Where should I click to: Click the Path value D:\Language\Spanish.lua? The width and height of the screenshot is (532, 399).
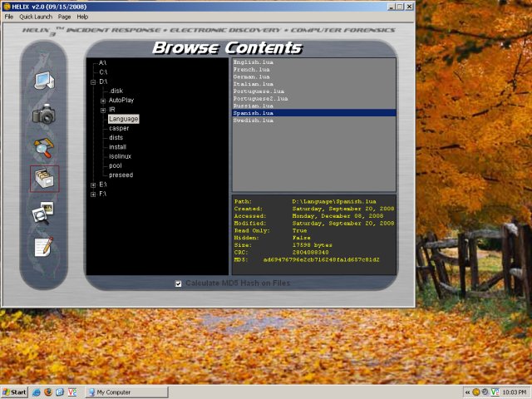334,201
